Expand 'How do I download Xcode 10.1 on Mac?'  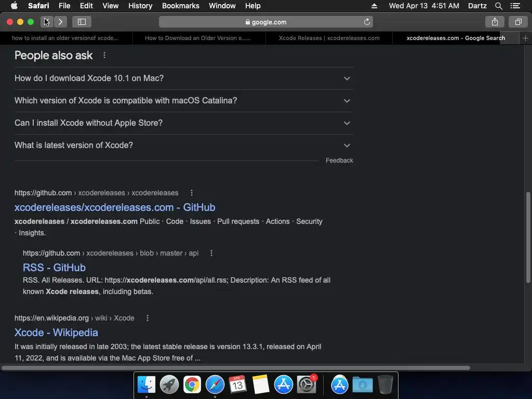183,78
